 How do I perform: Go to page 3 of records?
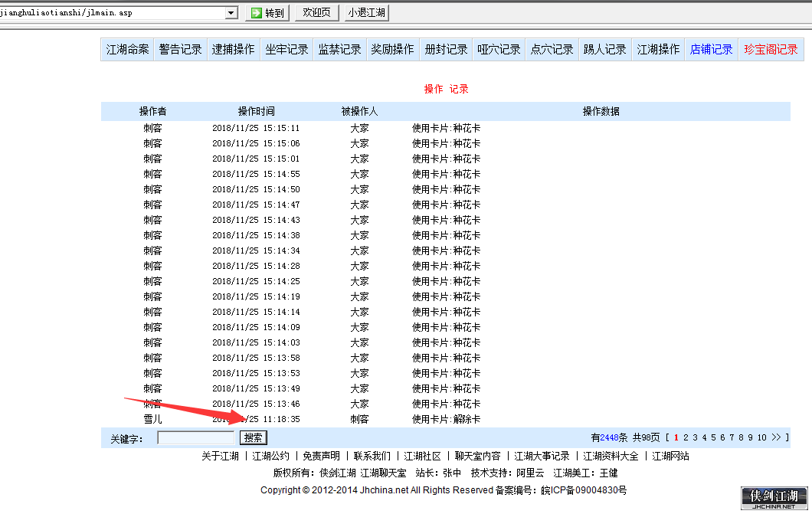695,437
